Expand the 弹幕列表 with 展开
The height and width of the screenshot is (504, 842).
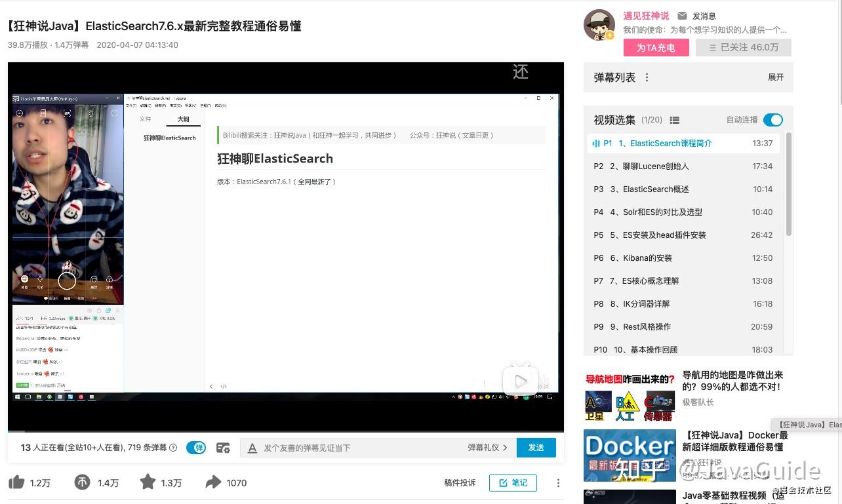[x=776, y=77]
